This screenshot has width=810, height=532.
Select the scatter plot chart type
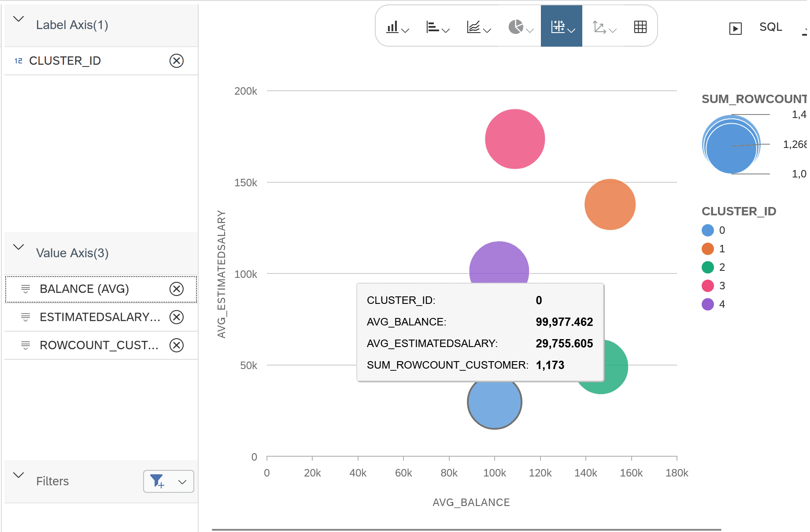click(x=558, y=26)
